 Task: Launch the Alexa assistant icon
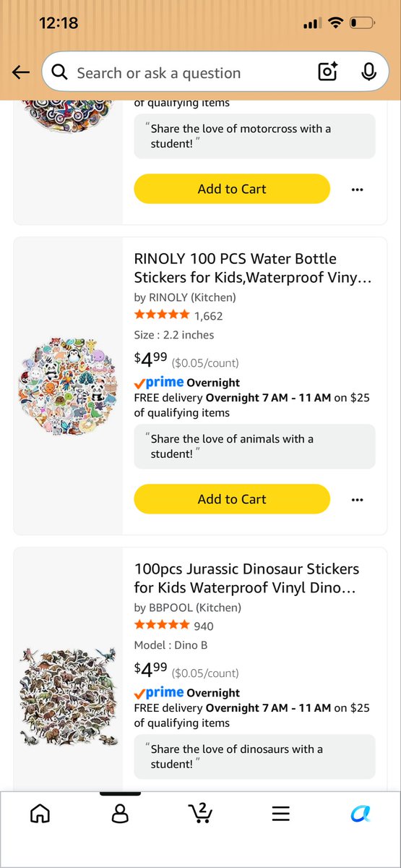[x=361, y=814]
